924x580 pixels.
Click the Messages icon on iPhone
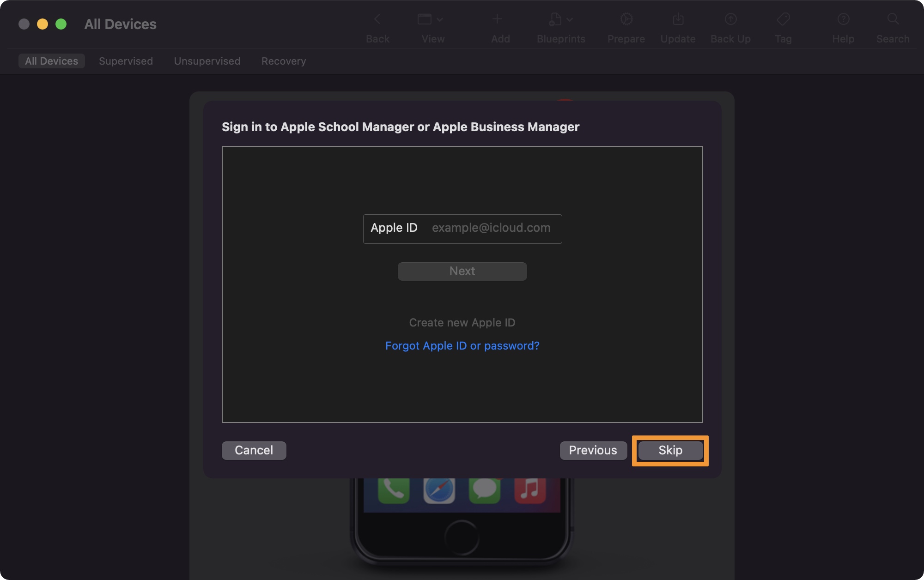484,490
